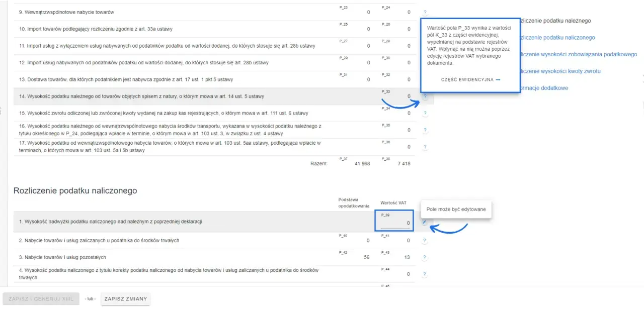Show help for row 15 zwrot kas rejestrujących
This screenshot has width=644, height=313.
[425, 113]
